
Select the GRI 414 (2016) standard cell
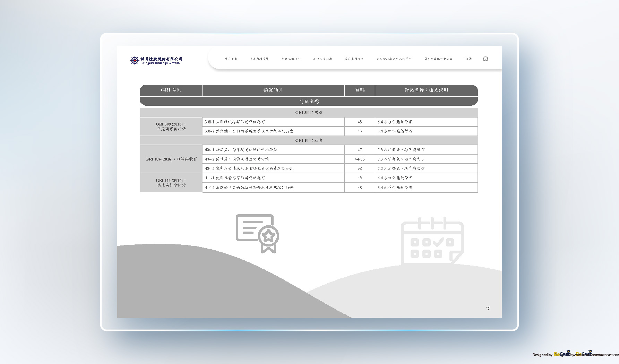[171, 183]
